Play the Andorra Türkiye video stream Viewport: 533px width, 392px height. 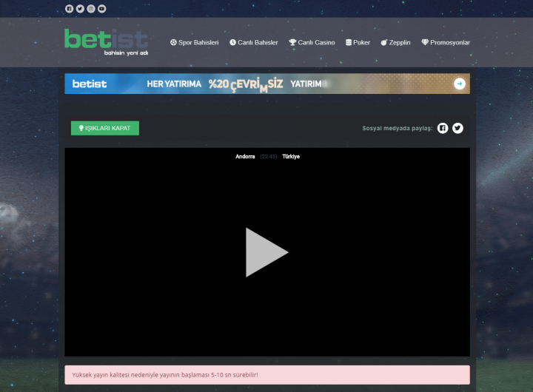point(267,252)
